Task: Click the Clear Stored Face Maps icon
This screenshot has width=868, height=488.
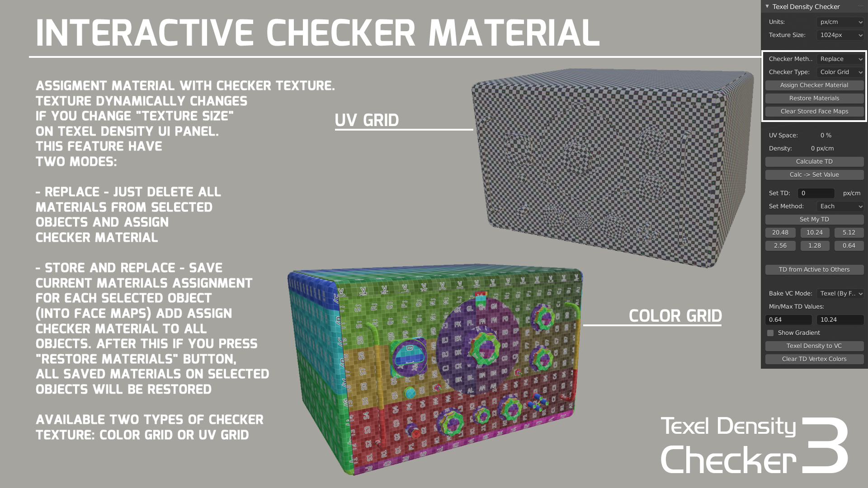Action: point(814,111)
